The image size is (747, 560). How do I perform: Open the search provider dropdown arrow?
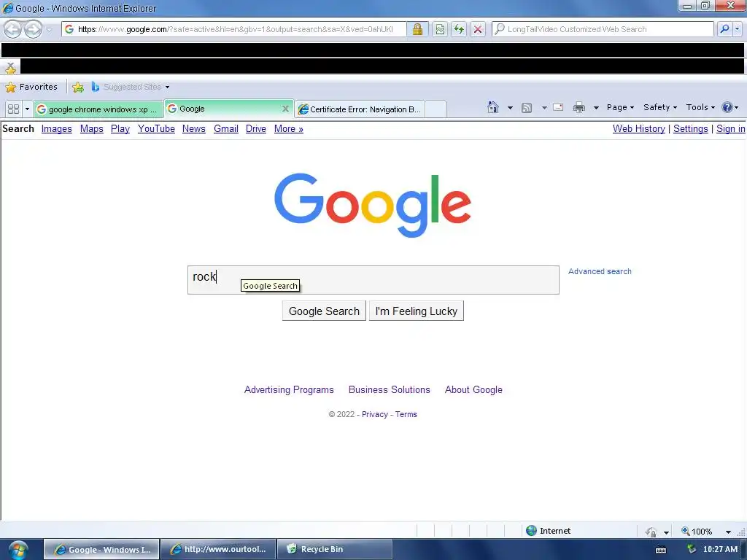pyautogui.click(x=738, y=29)
